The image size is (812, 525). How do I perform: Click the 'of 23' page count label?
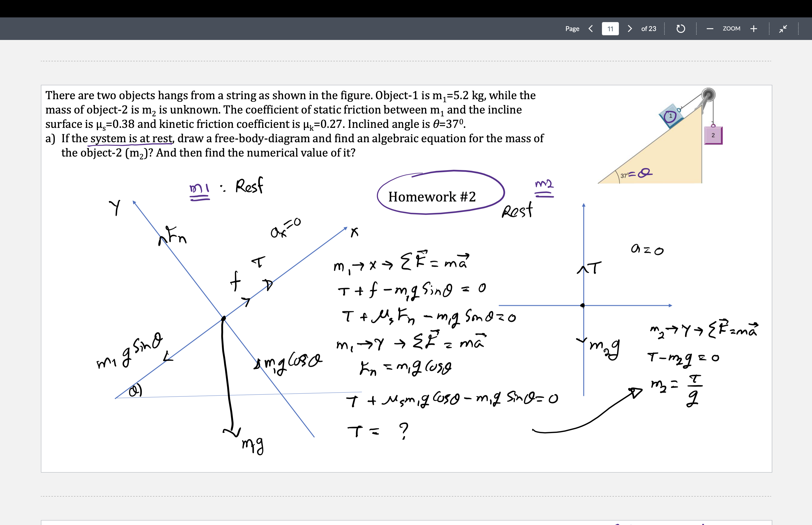[x=648, y=29]
